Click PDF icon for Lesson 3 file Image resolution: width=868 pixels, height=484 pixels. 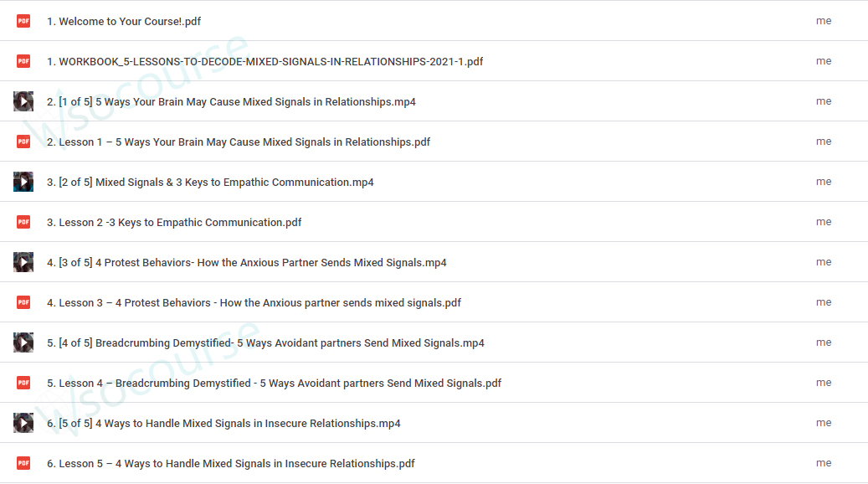click(x=23, y=302)
